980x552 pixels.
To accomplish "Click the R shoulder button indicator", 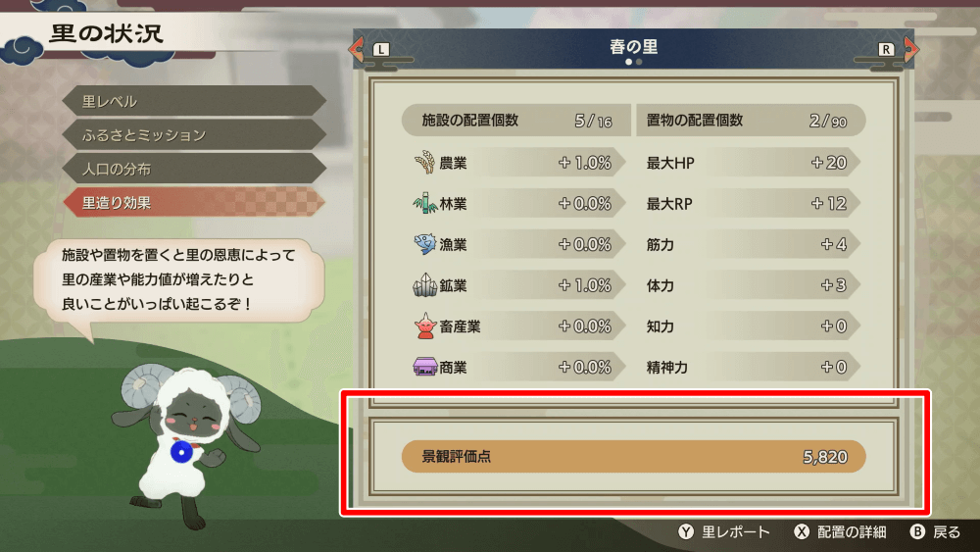I will coord(886,49).
